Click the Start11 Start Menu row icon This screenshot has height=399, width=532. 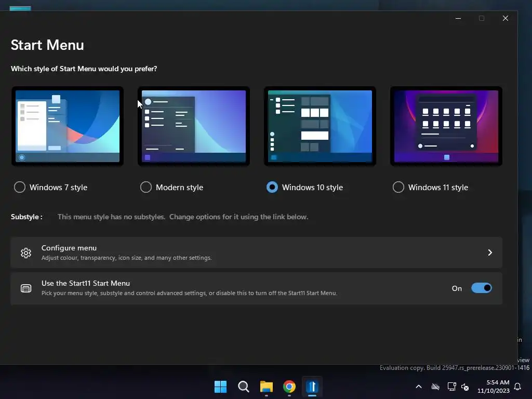click(26, 288)
